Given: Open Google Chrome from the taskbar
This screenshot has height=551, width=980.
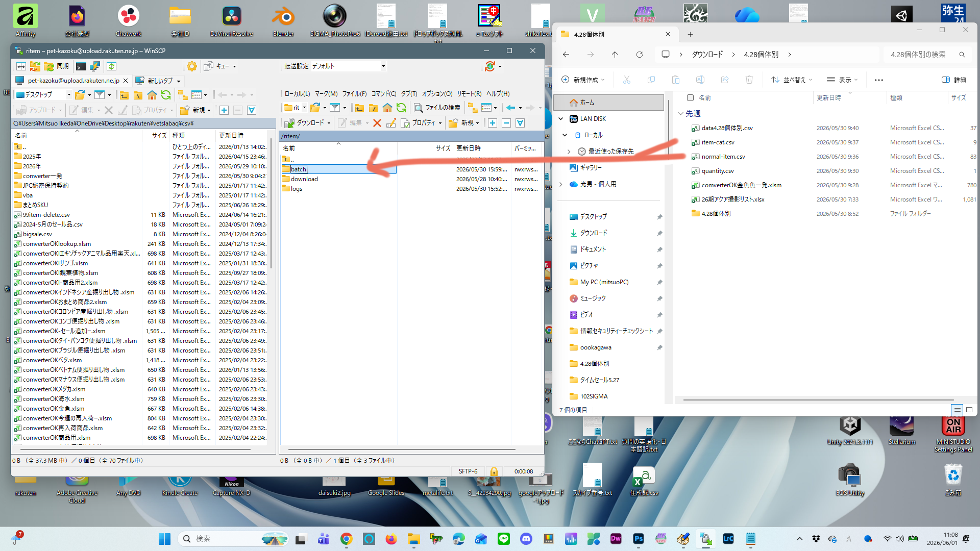Looking at the screenshot, I should (x=347, y=539).
